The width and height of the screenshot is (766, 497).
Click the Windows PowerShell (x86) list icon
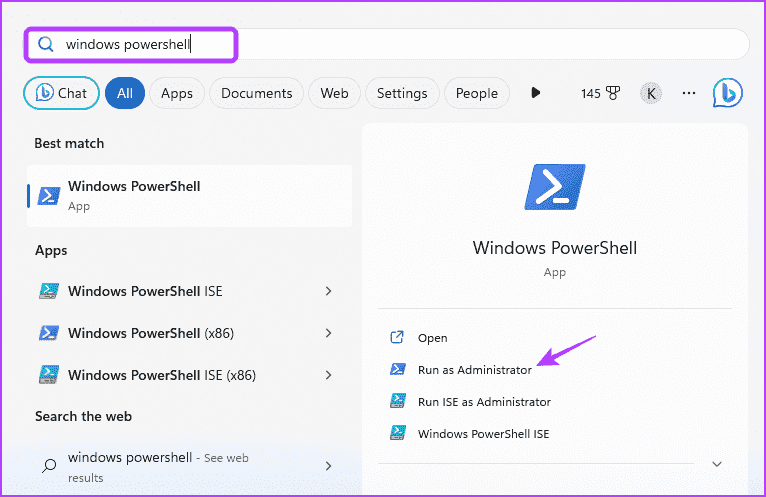point(49,333)
